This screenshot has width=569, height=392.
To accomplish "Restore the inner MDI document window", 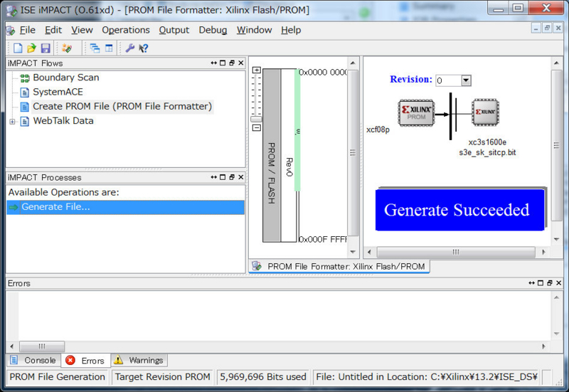I will 547,28.
